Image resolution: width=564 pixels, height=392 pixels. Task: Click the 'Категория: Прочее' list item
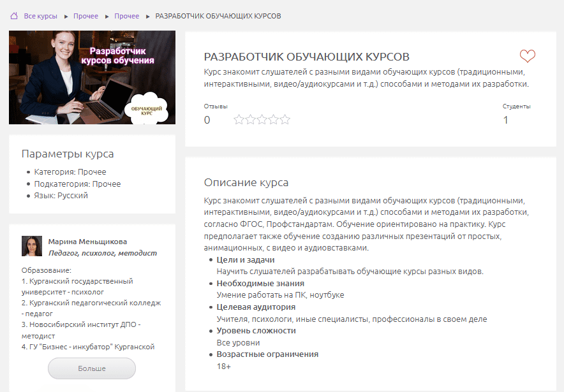[x=70, y=171]
